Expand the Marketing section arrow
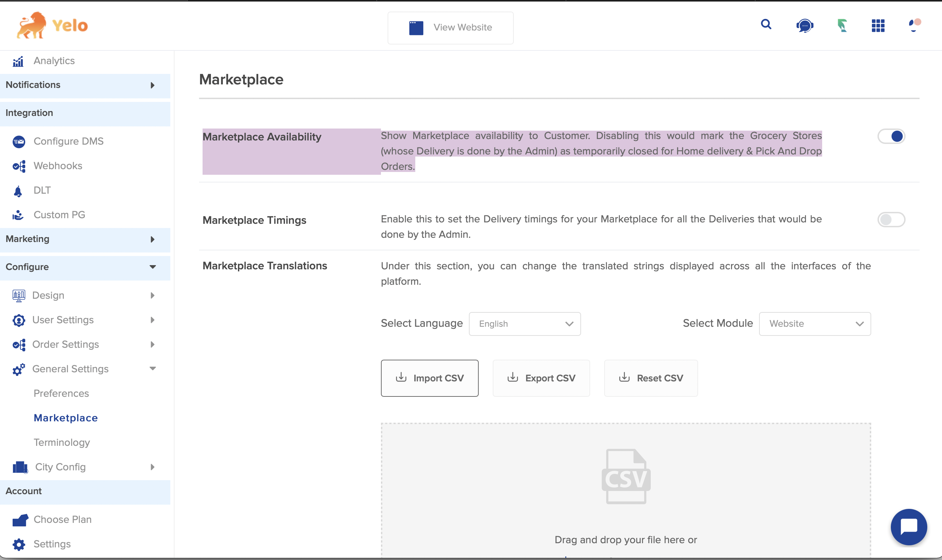 [152, 239]
